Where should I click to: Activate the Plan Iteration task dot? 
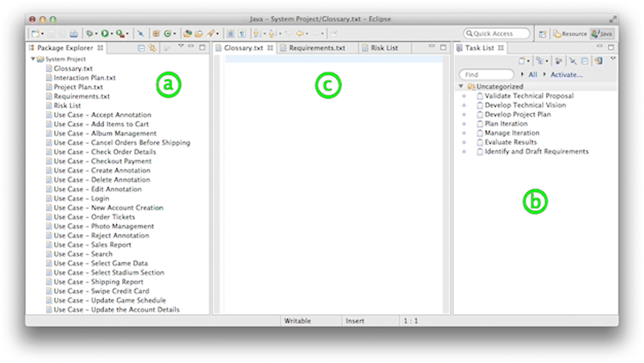coord(464,124)
